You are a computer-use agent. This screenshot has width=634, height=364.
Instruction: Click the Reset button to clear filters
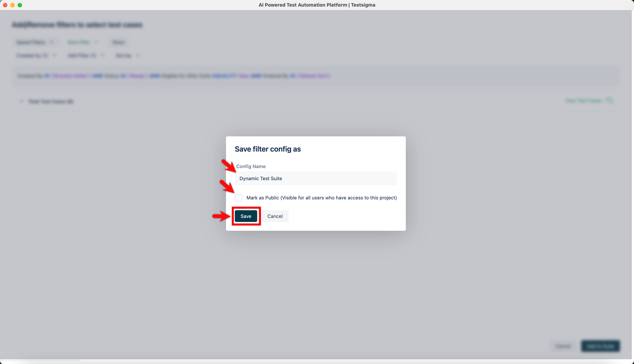tap(118, 42)
